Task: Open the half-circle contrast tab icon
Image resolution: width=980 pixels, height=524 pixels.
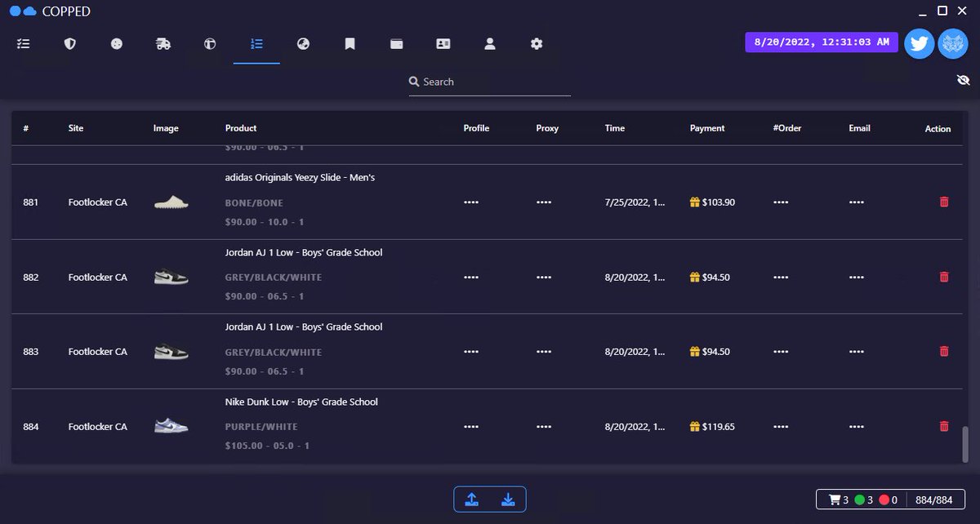Action: coord(210,44)
